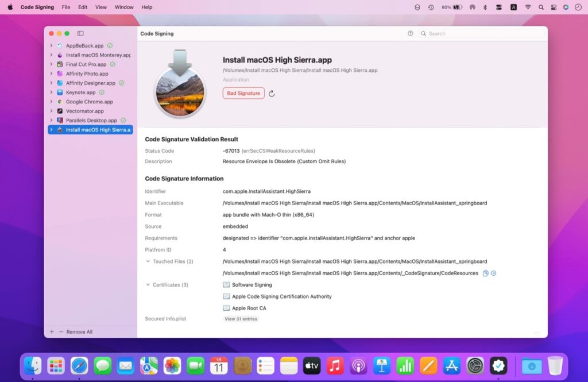Click the Apple Root CA certificate icon
This screenshot has height=382, width=588.
point(227,308)
